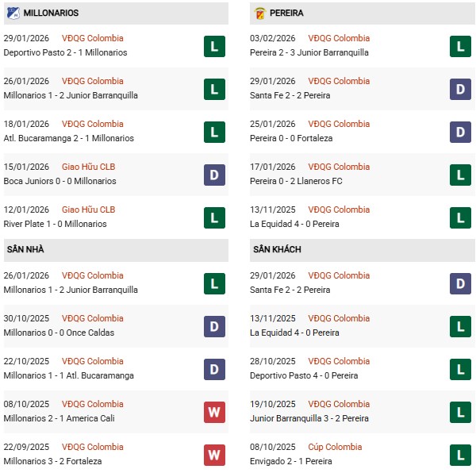Image resolution: width=476 pixels, height=473 pixels.
Task: Click the Pereira team crest icon
Action: (x=259, y=13)
